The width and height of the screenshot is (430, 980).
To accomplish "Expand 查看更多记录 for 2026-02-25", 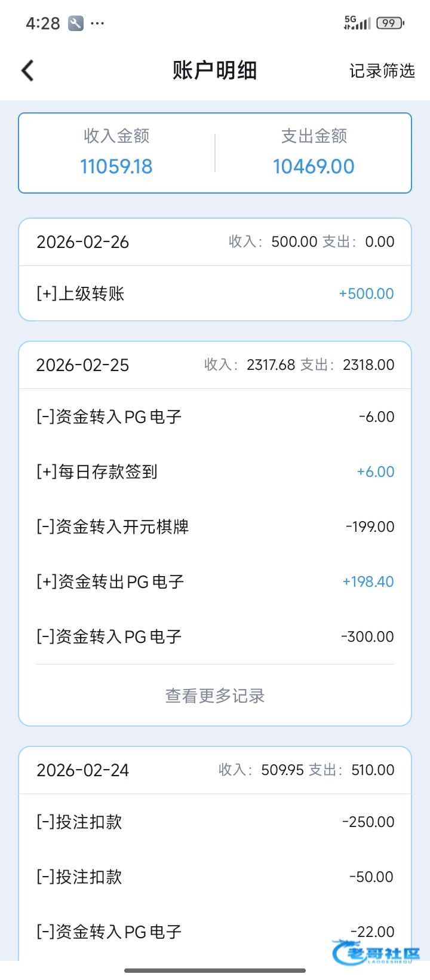I will [215, 696].
